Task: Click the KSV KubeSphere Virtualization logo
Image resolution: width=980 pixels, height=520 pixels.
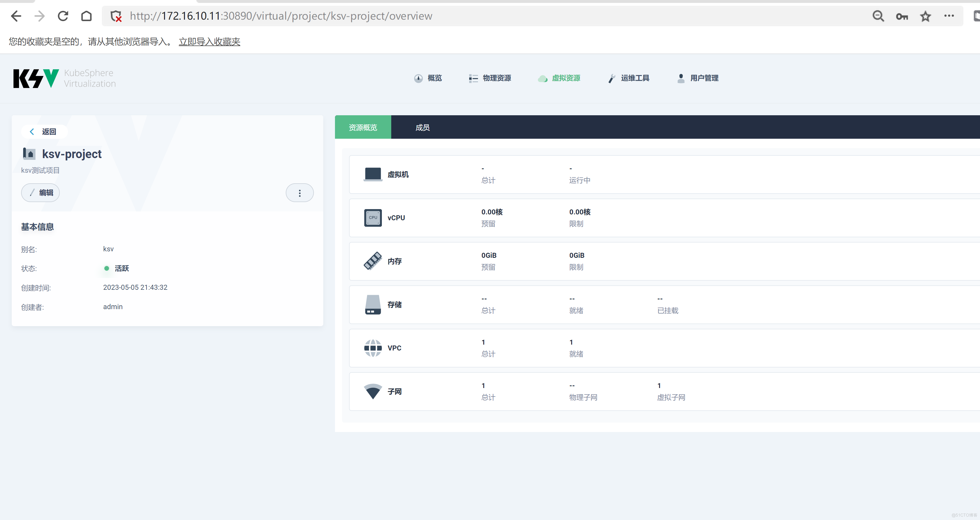Action: 64,78
